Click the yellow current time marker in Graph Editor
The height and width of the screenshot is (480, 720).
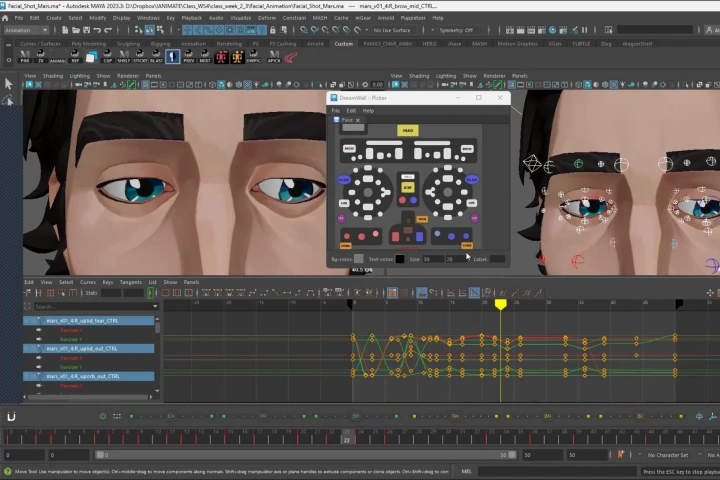[501, 304]
